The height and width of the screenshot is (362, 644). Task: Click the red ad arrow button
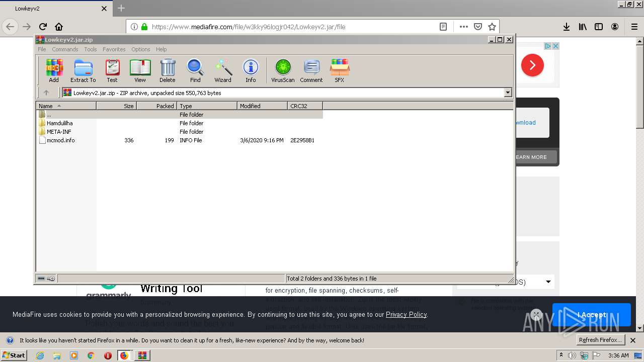[532, 65]
